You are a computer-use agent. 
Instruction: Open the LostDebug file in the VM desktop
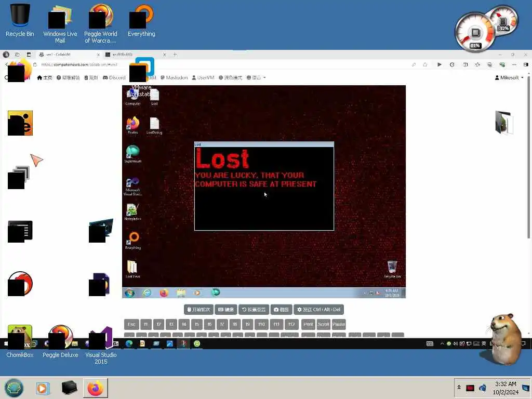click(154, 126)
